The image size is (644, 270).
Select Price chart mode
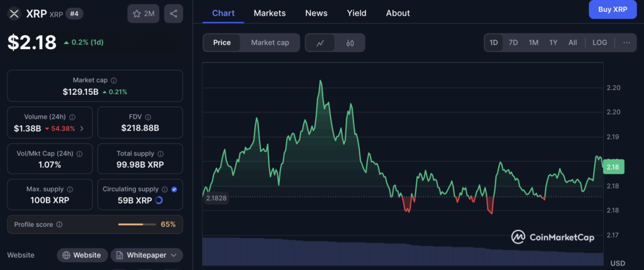coord(222,43)
